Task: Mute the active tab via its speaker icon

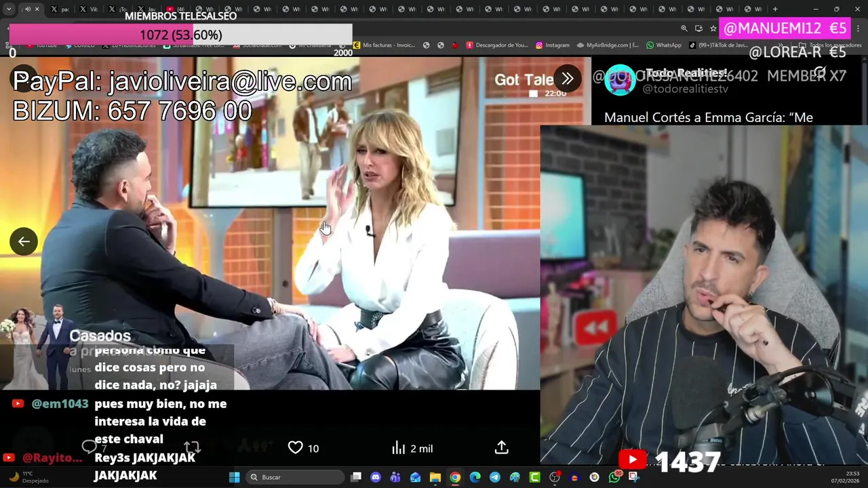Action: pyautogui.click(x=28, y=9)
